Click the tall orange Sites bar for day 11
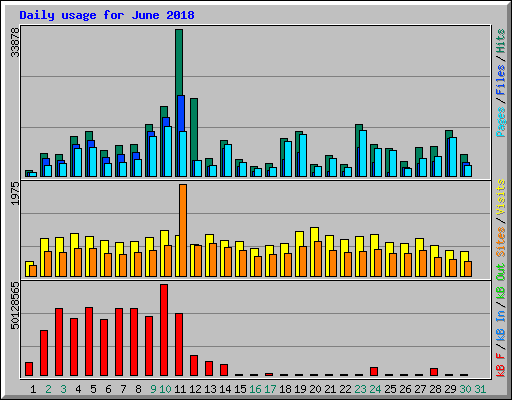This screenshot has height=400, width=512. coord(183,230)
